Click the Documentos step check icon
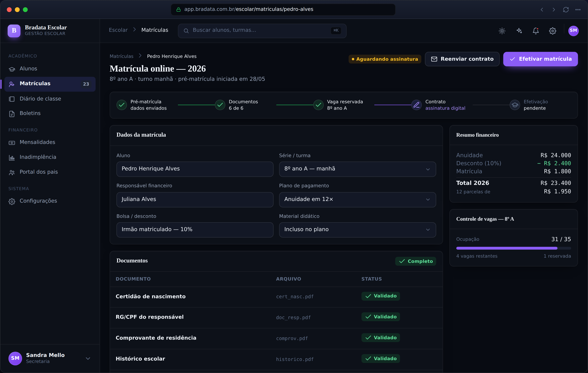588x373 pixels. [x=220, y=105]
